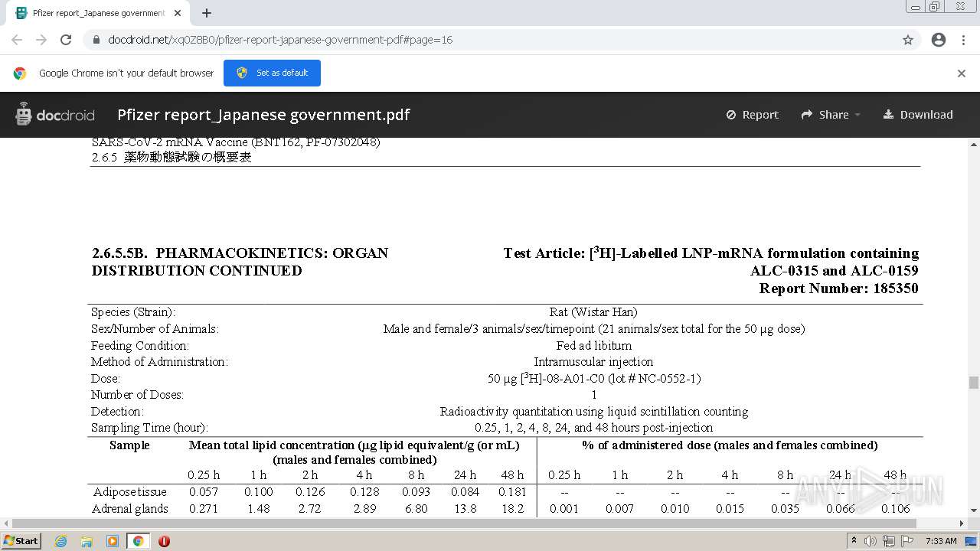The height and width of the screenshot is (551, 980).
Task: Select the Chrome taskbar icon
Action: pyautogui.click(x=138, y=541)
